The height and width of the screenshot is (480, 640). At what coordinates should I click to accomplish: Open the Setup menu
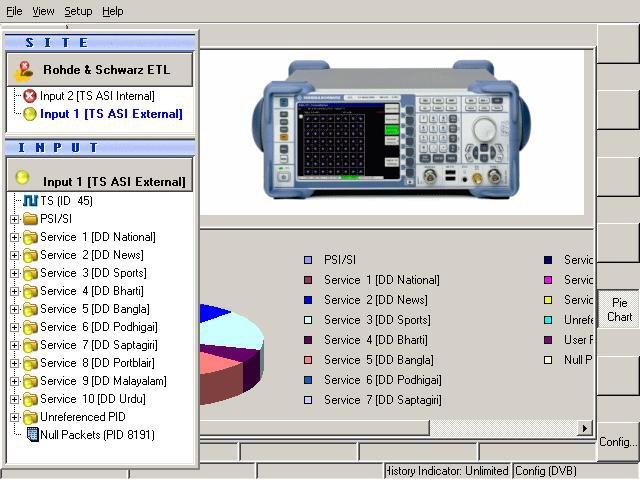pyautogui.click(x=78, y=11)
